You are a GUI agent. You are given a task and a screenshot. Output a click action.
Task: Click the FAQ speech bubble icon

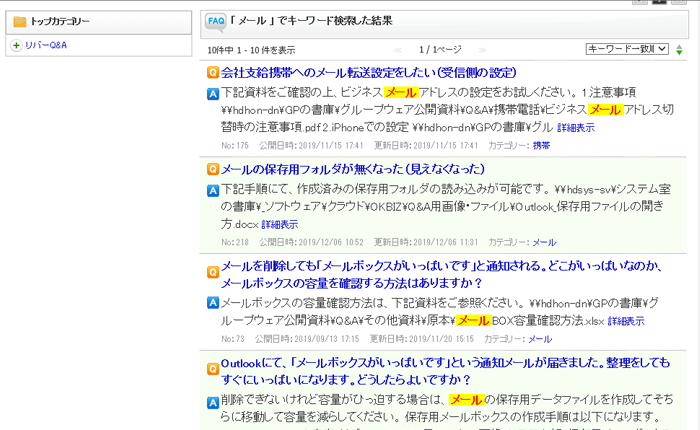tap(214, 21)
